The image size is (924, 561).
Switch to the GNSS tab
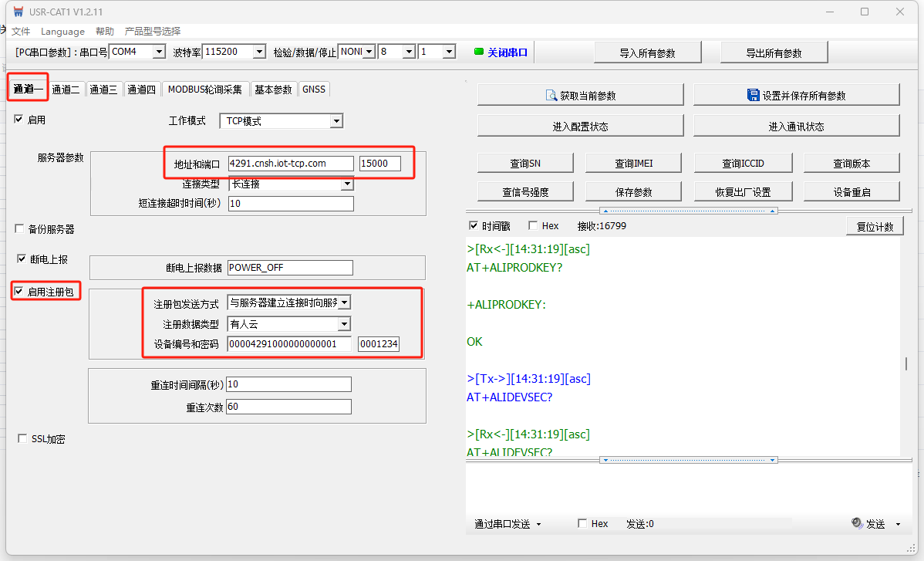click(313, 89)
